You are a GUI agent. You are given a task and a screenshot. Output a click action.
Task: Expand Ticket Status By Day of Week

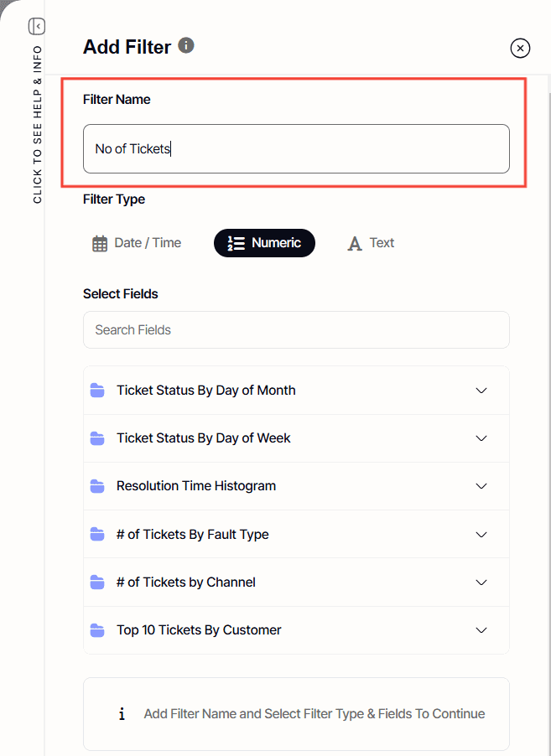(x=481, y=438)
